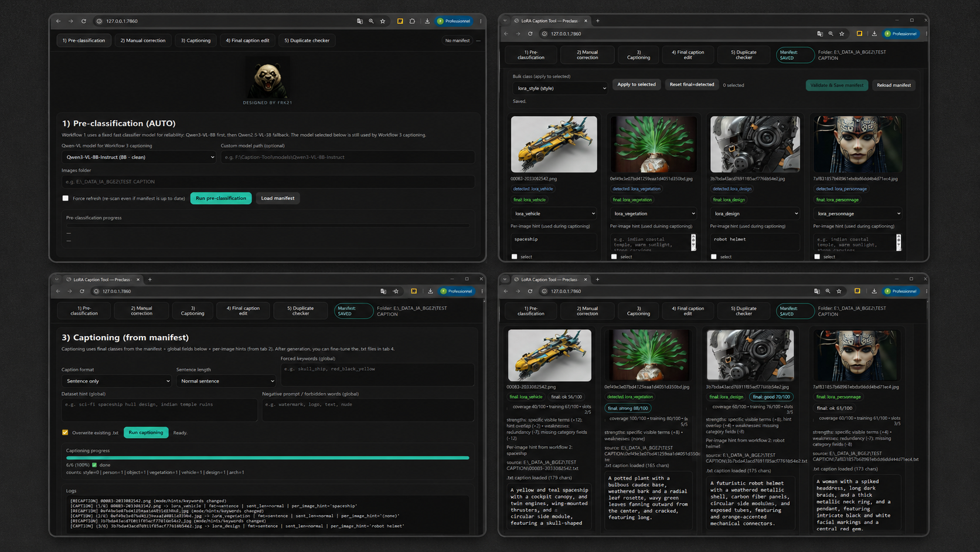Screen dimensions: 980x552
Task: Click Images folder input field
Action: pos(268,182)
